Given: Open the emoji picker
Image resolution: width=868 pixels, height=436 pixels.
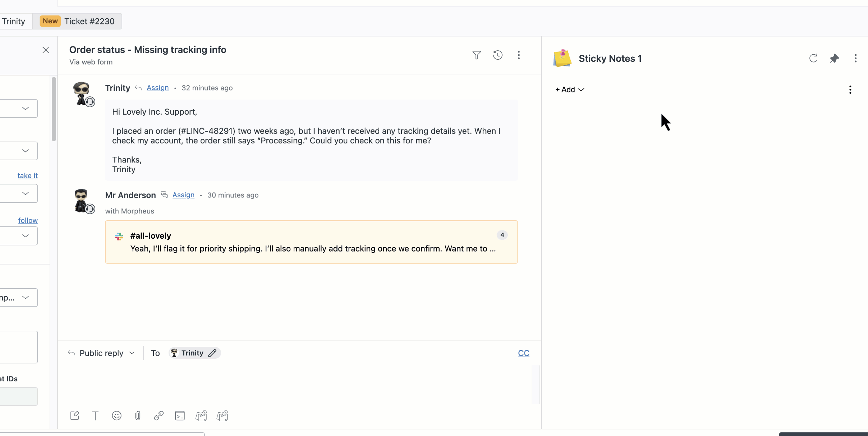Looking at the screenshot, I should pyautogui.click(x=116, y=416).
